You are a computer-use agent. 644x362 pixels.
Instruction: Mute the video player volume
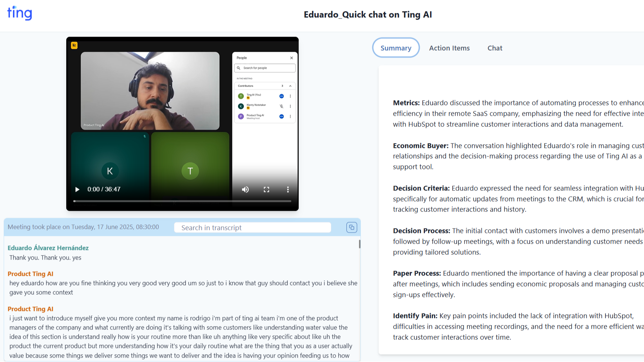tap(245, 189)
